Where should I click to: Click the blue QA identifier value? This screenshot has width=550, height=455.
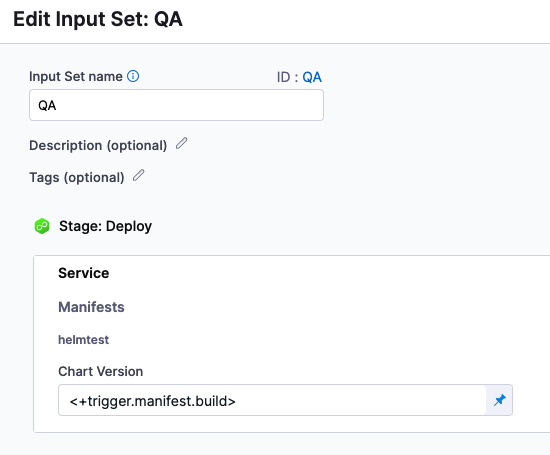pos(312,77)
